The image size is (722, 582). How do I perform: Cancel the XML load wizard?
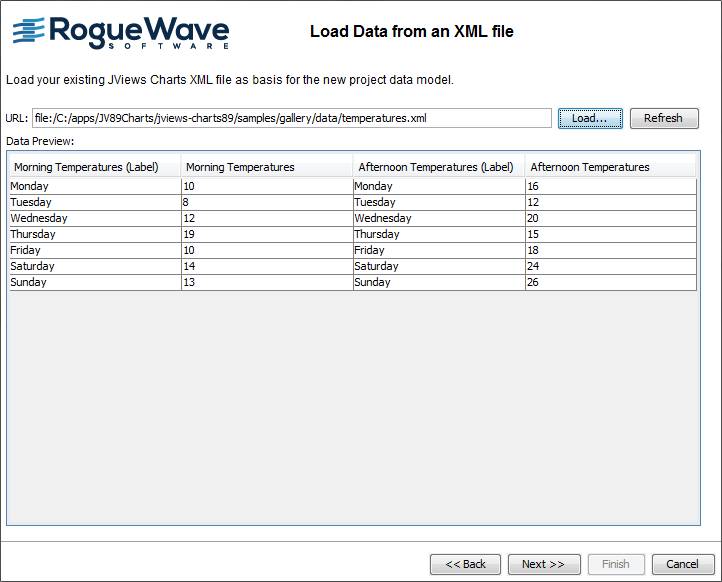682,564
